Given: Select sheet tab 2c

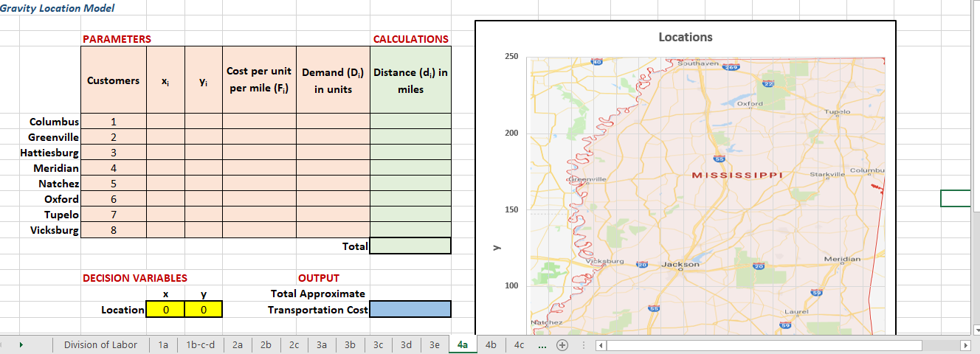Looking at the screenshot, I should pos(294,344).
